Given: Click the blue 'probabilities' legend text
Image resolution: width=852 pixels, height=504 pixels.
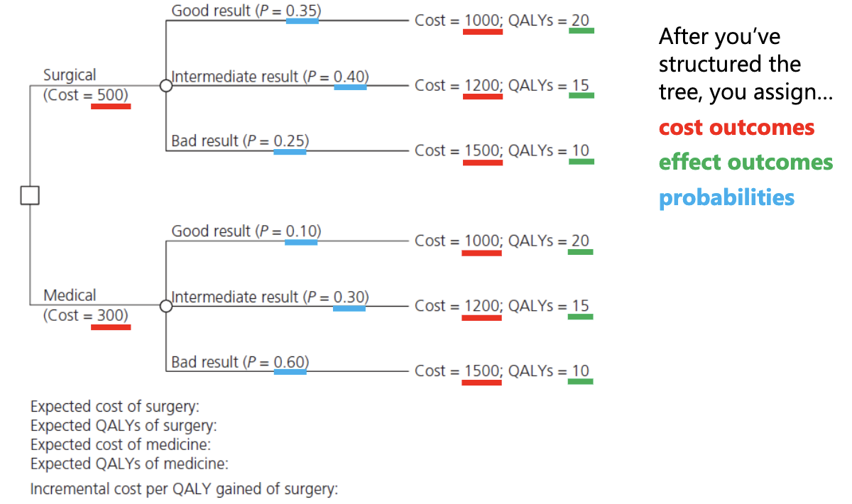Looking at the screenshot, I should 726,197.
